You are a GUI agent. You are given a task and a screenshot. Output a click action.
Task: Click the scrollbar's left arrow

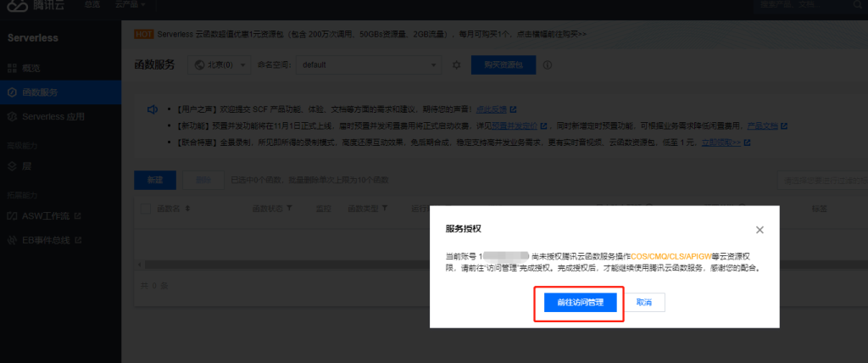click(138, 265)
